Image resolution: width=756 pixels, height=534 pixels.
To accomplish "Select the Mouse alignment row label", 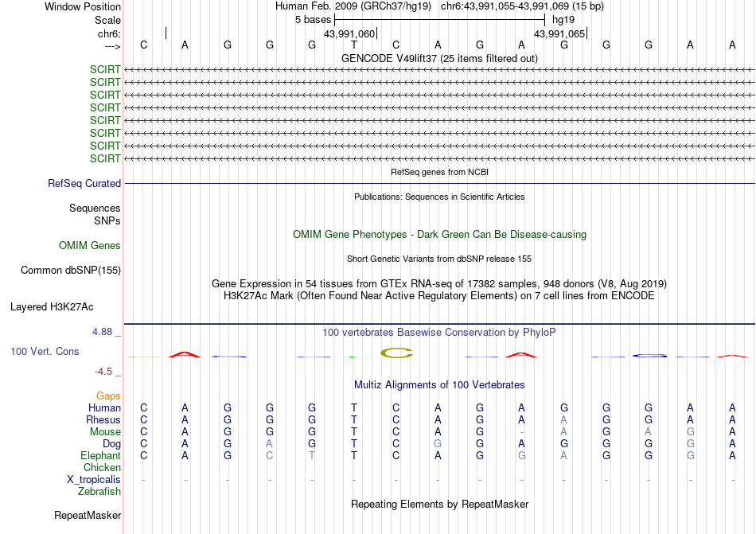I will coord(105,432).
